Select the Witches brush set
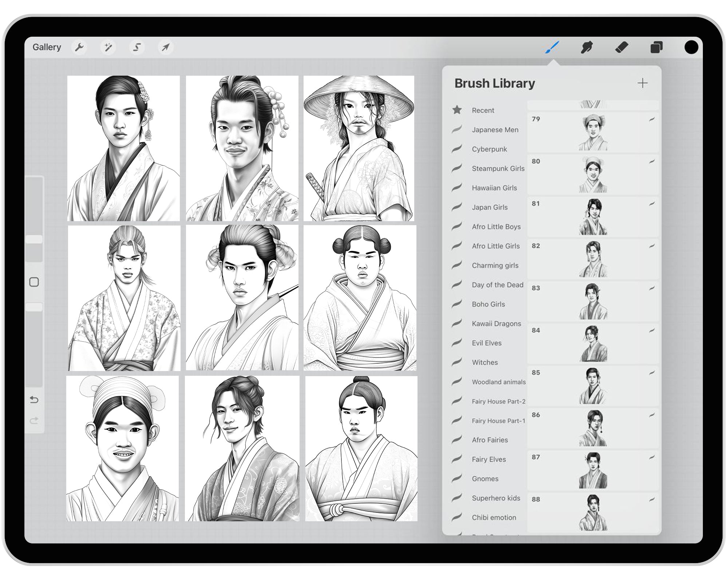 pyautogui.click(x=485, y=363)
